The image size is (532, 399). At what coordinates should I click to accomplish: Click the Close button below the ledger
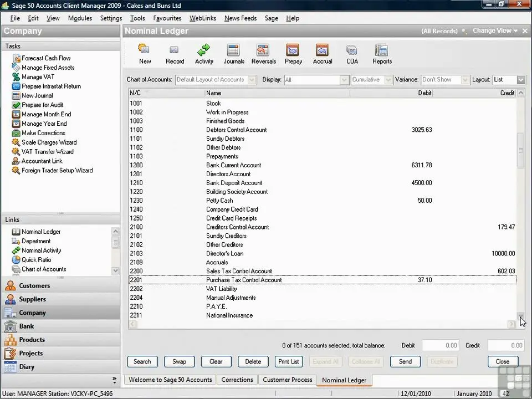[503, 362]
